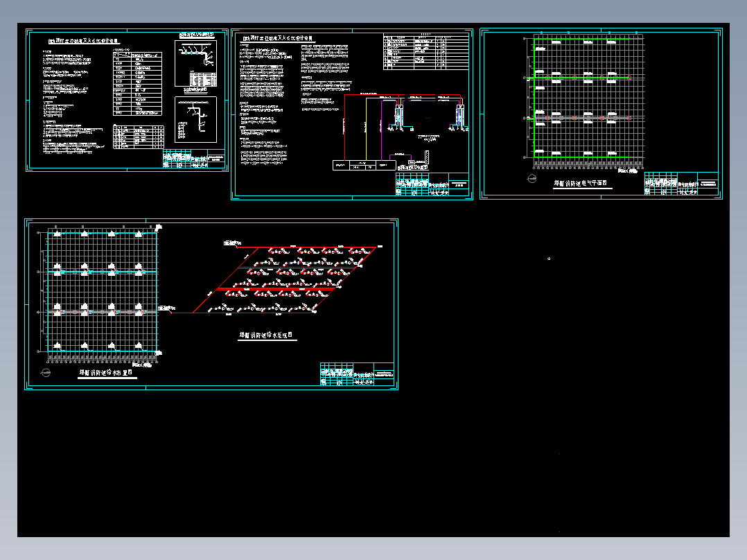This screenshot has height=560, width=747.
Task: Click the inlet label at the isometric diagram's top corner
Action: pyautogui.click(x=232, y=243)
